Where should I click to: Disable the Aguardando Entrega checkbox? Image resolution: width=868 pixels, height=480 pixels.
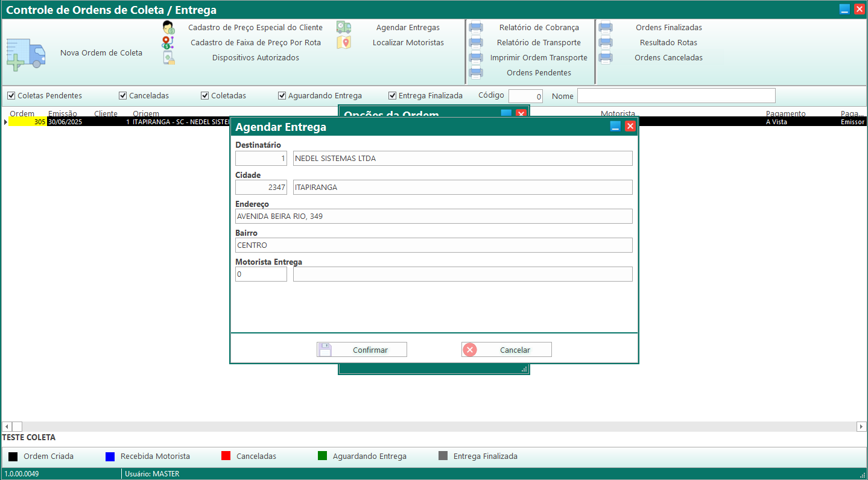[282, 96]
